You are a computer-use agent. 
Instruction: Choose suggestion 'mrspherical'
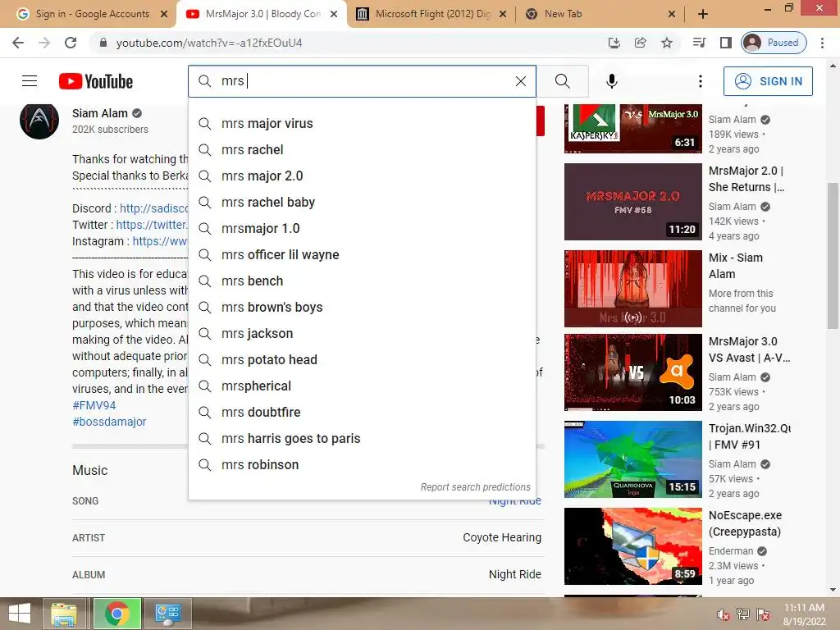(x=362, y=386)
